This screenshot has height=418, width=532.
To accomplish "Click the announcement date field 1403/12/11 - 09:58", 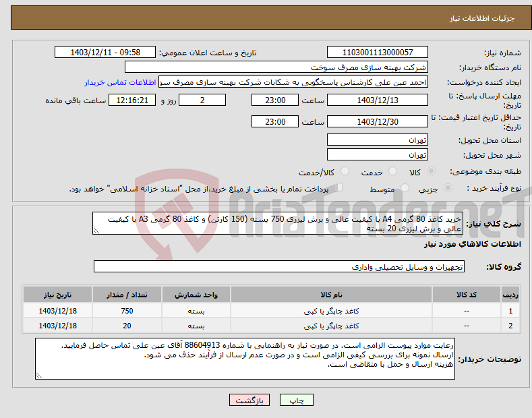I will [x=105, y=53].
